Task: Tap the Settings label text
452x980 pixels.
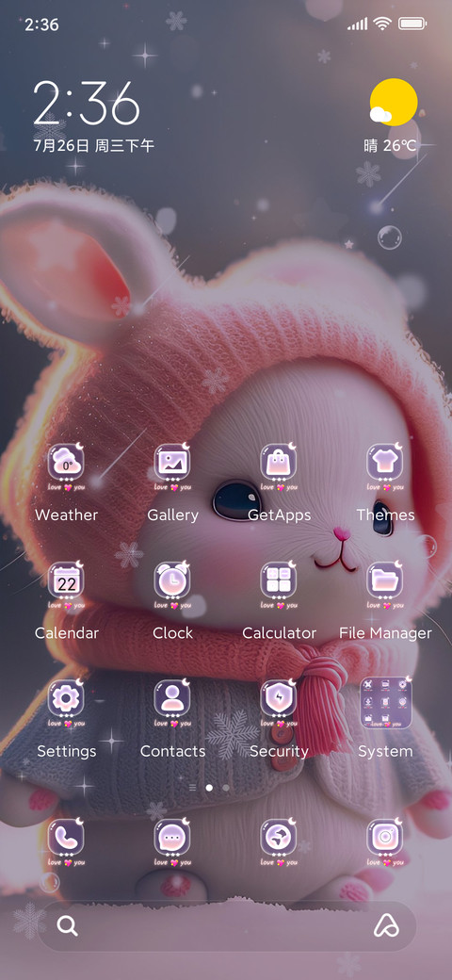Action: [x=66, y=751]
